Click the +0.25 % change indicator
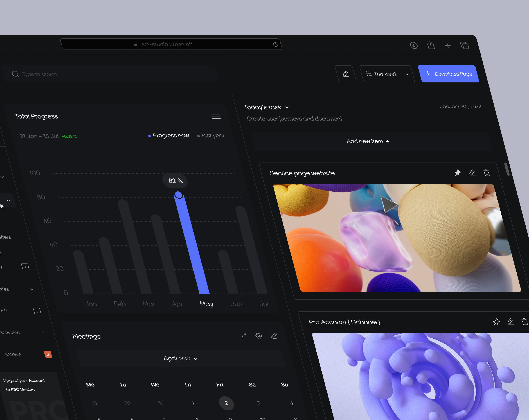Image resolution: width=529 pixels, height=420 pixels. point(69,137)
